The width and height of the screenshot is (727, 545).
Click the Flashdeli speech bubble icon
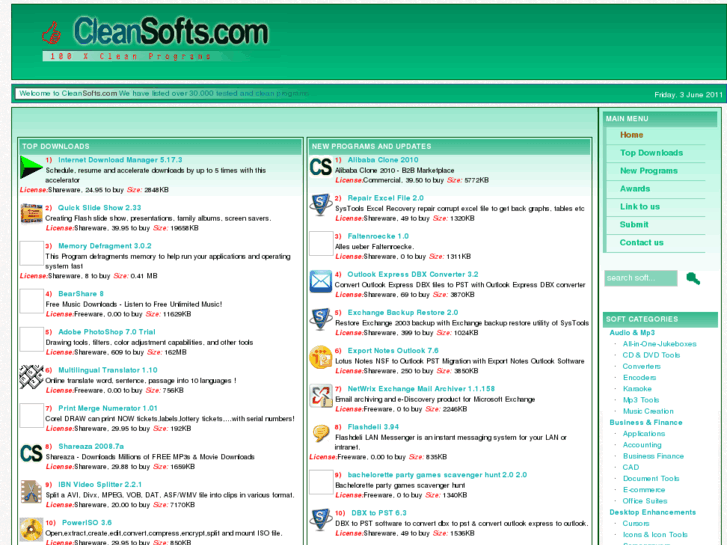pos(321,433)
